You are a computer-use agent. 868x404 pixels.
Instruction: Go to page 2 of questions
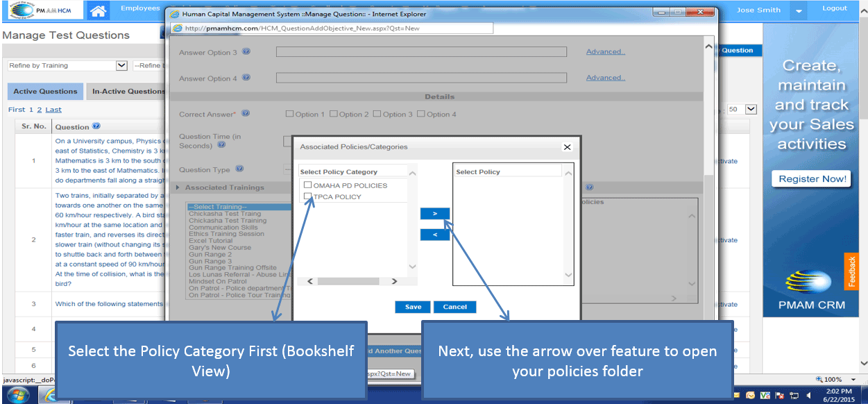40,110
